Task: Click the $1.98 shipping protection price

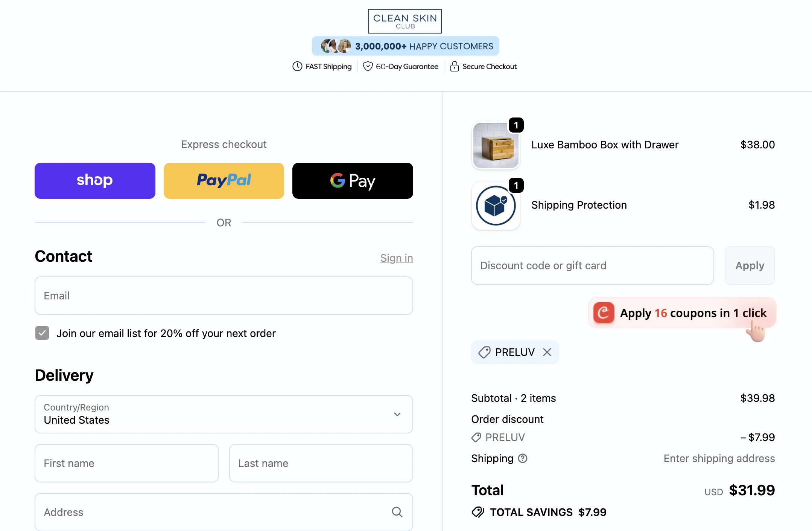Action: tap(762, 205)
